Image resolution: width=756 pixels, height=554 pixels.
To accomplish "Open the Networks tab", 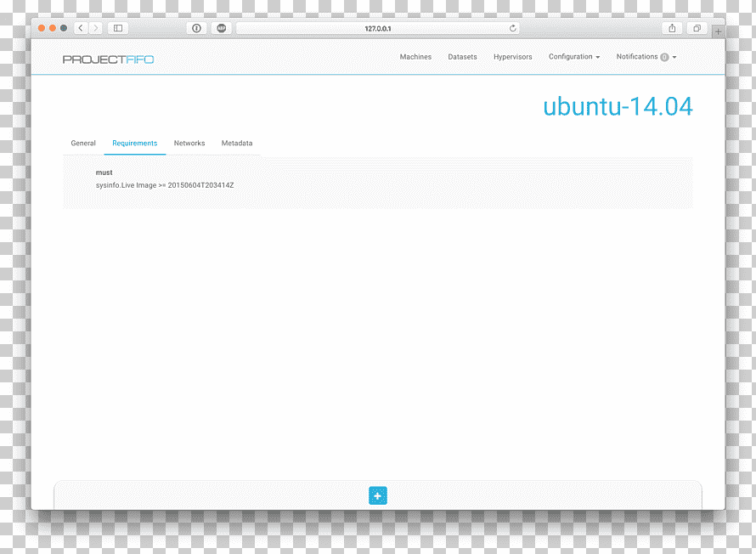I will click(189, 144).
